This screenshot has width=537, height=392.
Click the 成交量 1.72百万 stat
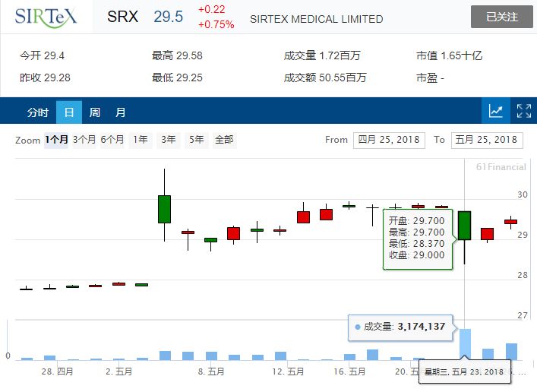pos(322,55)
